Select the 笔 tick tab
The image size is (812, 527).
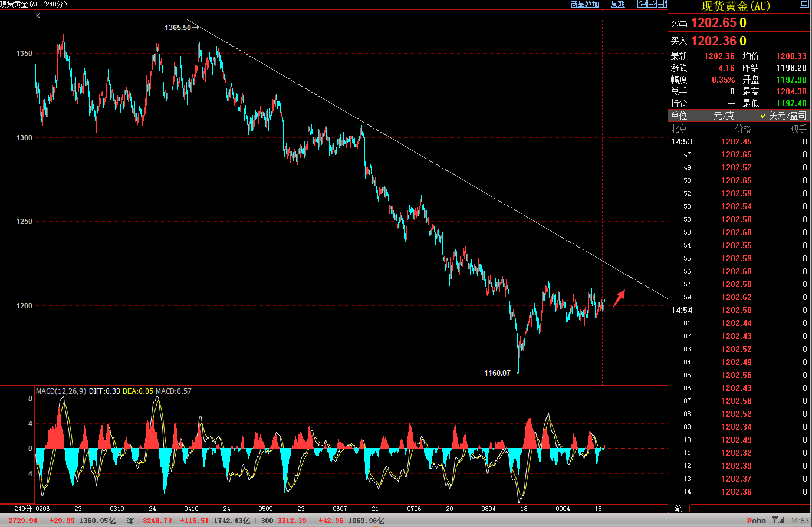(x=678, y=508)
